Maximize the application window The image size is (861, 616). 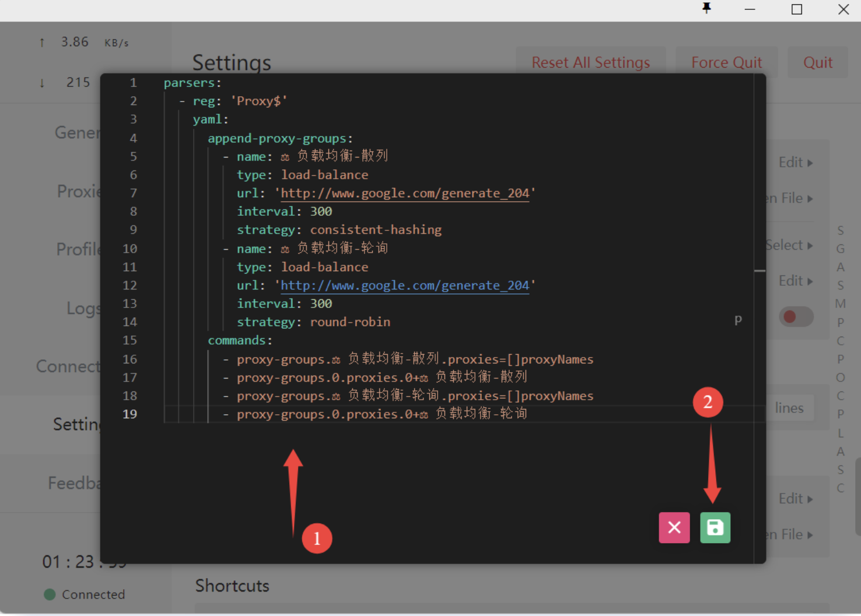797,9
